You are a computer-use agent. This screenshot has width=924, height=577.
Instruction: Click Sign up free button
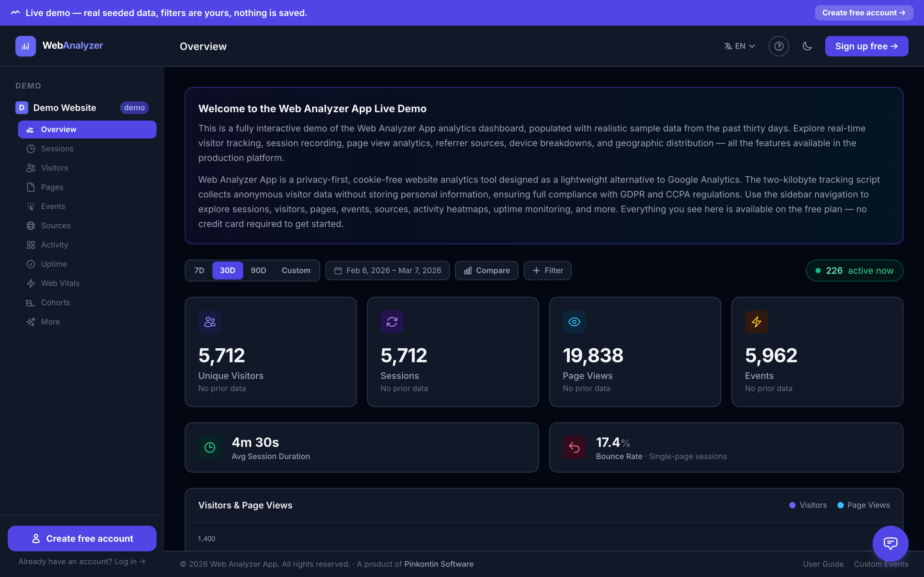866,46
